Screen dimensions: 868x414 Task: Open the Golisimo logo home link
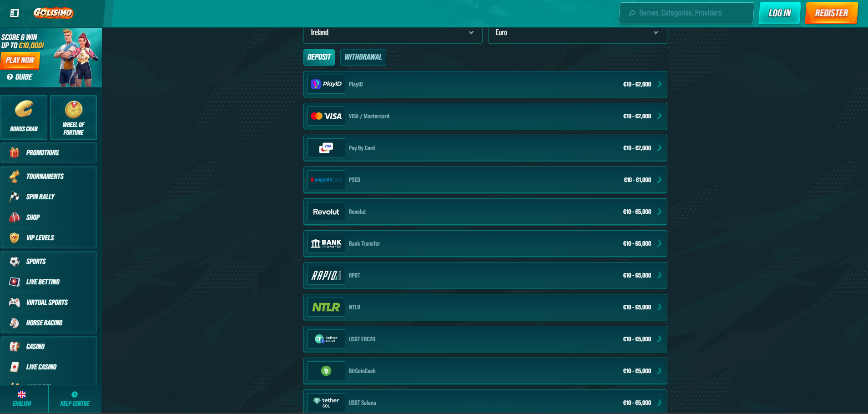(x=53, y=13)
